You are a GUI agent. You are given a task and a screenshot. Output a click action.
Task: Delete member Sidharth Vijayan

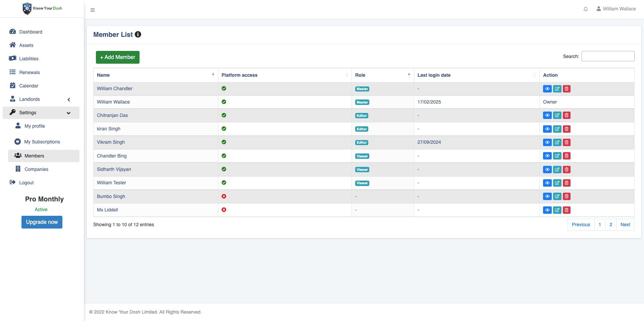click(x=567, y=170)
